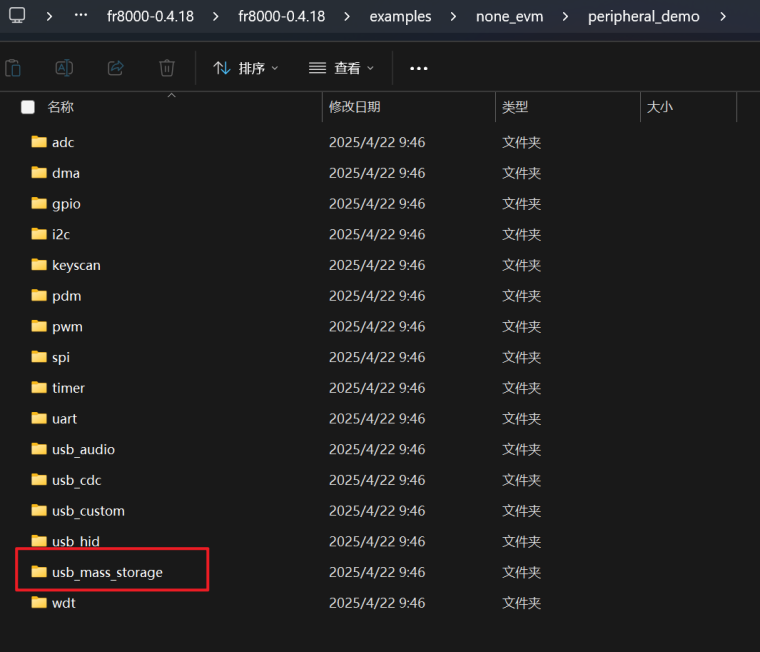Viewport: 760px width, 652px height.
Task: Sort by 类型 column header
Action: [515, 107]
